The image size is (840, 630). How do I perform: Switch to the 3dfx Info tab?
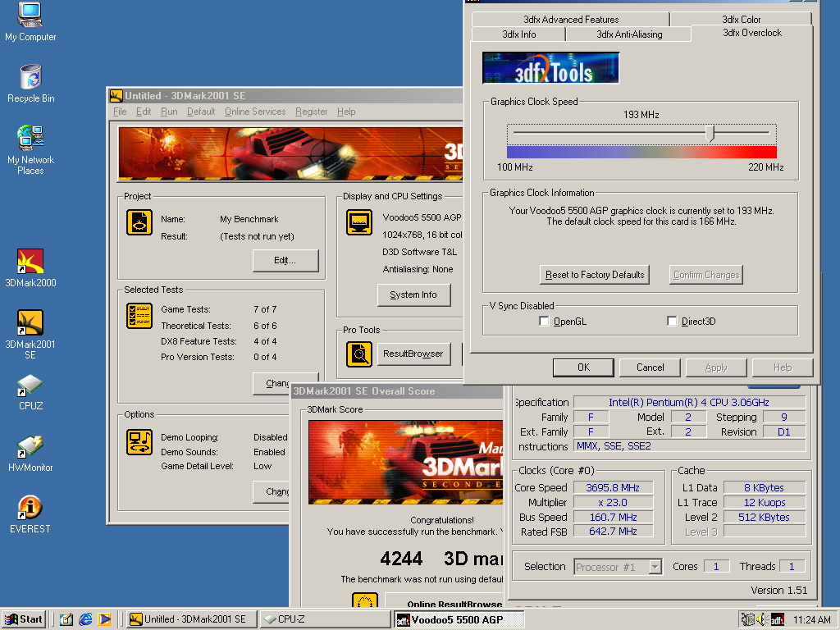[518, 34]
